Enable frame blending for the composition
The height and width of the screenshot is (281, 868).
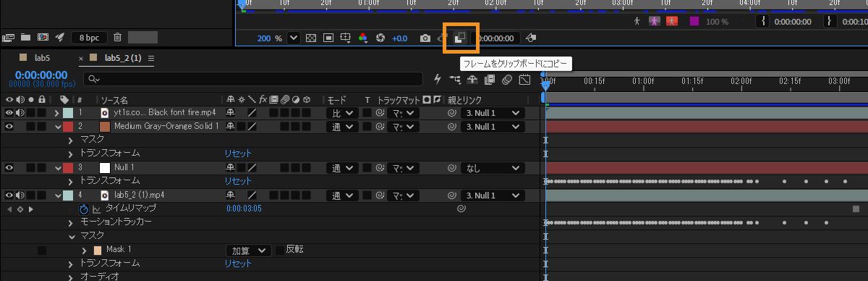click(x=490, y=79)
